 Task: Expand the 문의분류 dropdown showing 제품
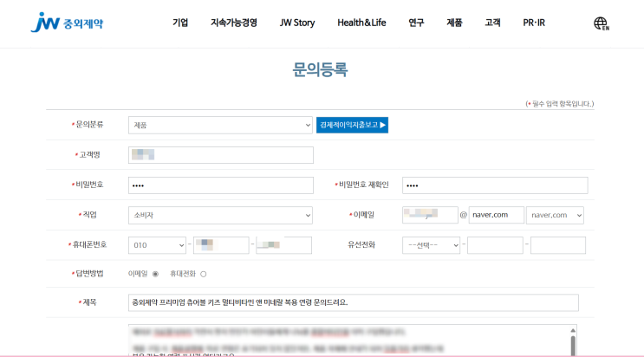point(220,126)
